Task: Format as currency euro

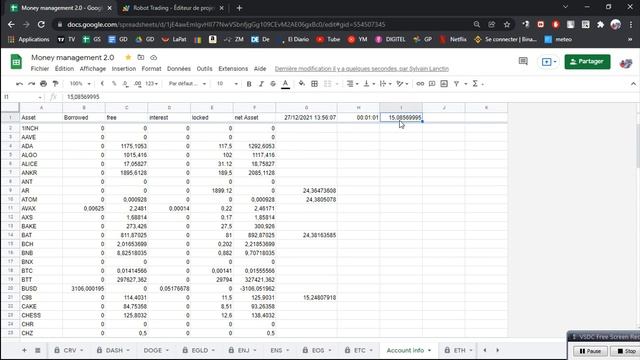Action: pyautogui.click(x=102, y=84)
